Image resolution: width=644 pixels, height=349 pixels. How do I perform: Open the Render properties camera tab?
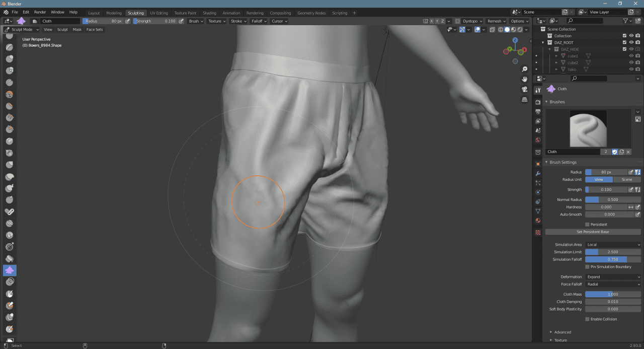point(537,103)
